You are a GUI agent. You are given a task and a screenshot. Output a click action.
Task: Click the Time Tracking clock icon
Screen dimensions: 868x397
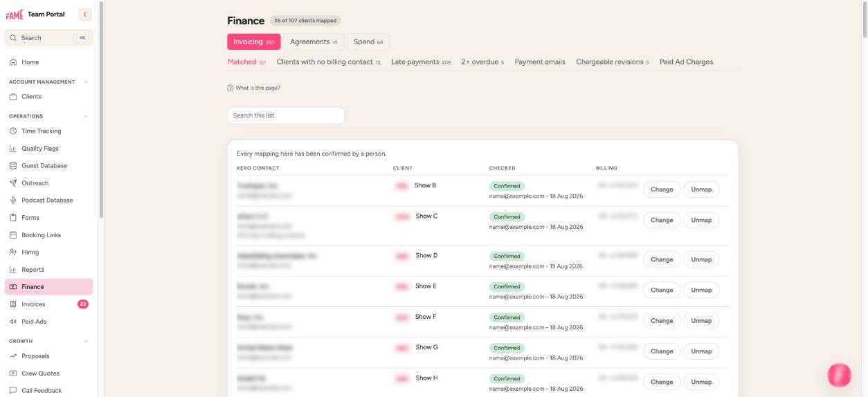(12, 131)
